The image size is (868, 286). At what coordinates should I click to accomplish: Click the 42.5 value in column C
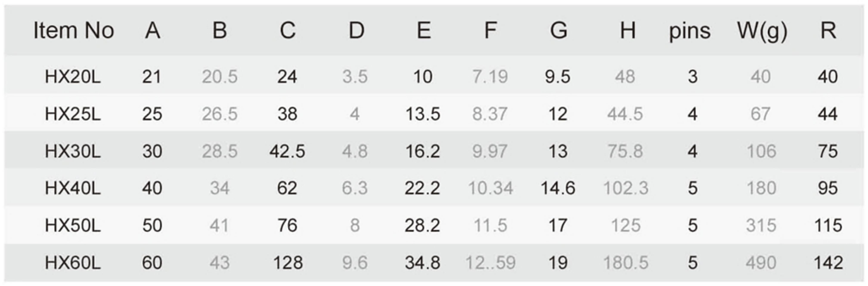pyautogui.click(x=287, y=151)
